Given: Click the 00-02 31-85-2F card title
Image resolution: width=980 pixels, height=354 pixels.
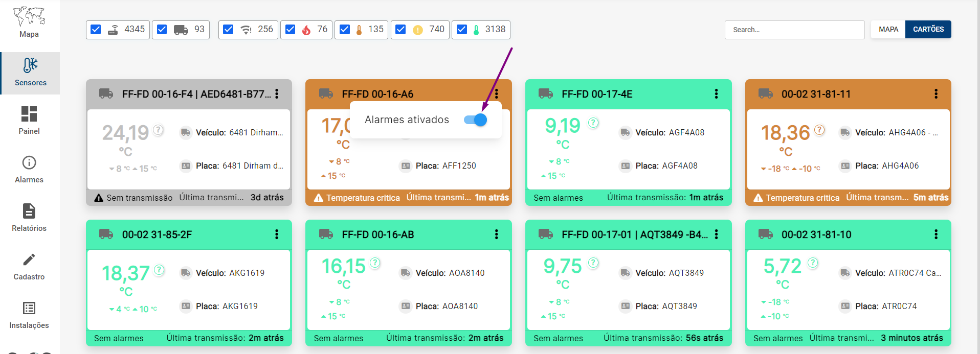Looking at the screenshot, I should [157, 234].
